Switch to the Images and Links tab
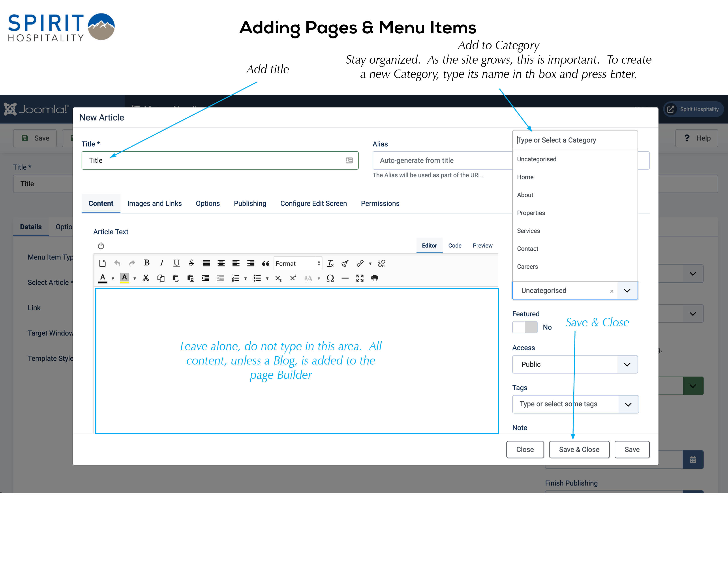Viewport: 728px width, 563px height. pyautogui.click(x=154, y=204)
